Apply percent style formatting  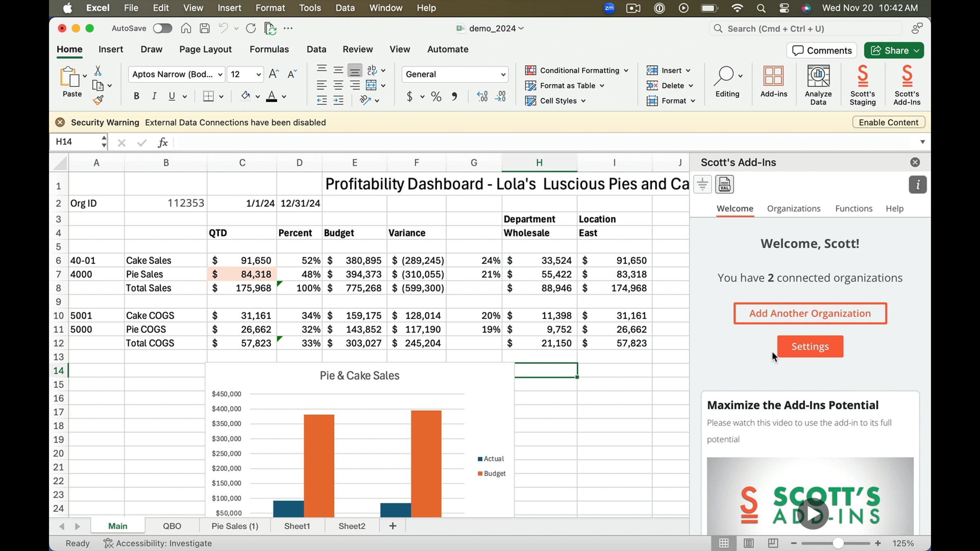(x=436, y=97)
